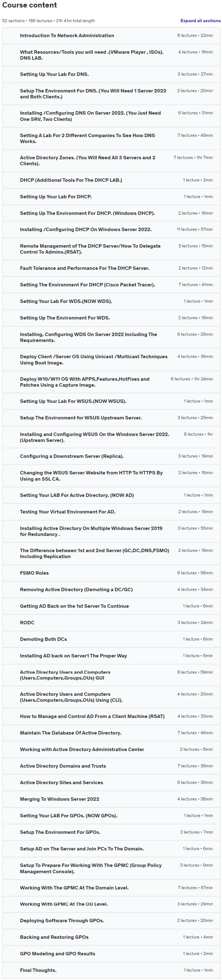Open Configuring a Downstream Server (Replica) section
The image size is (222, 980).
111,456
